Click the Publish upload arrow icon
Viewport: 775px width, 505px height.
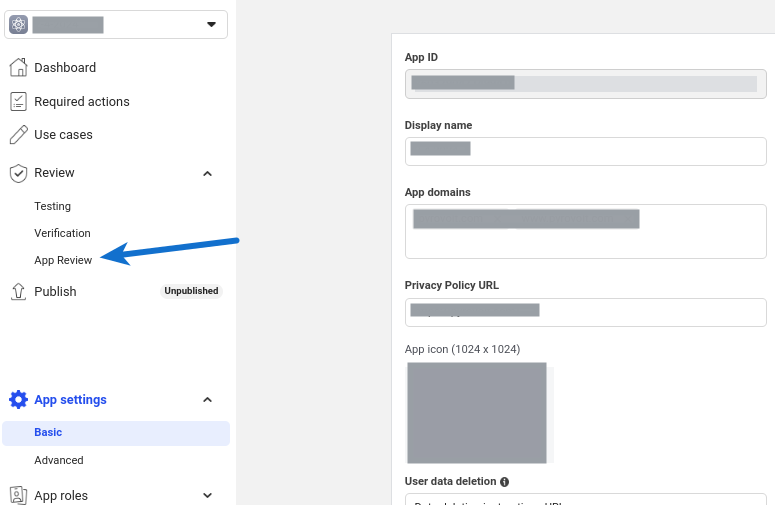pyautogui.click(x=18, y=292)
